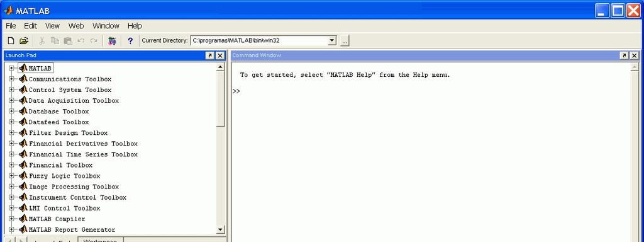Select Instrument Control Toolbox label
Viewport: 644px width, 242px height.
click(77, 197)
